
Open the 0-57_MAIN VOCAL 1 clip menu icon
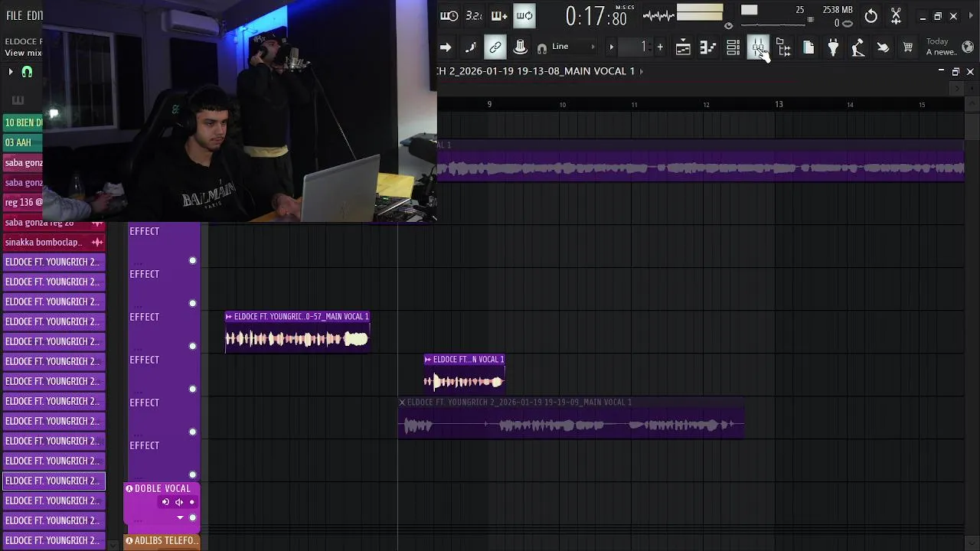[229, 316]
